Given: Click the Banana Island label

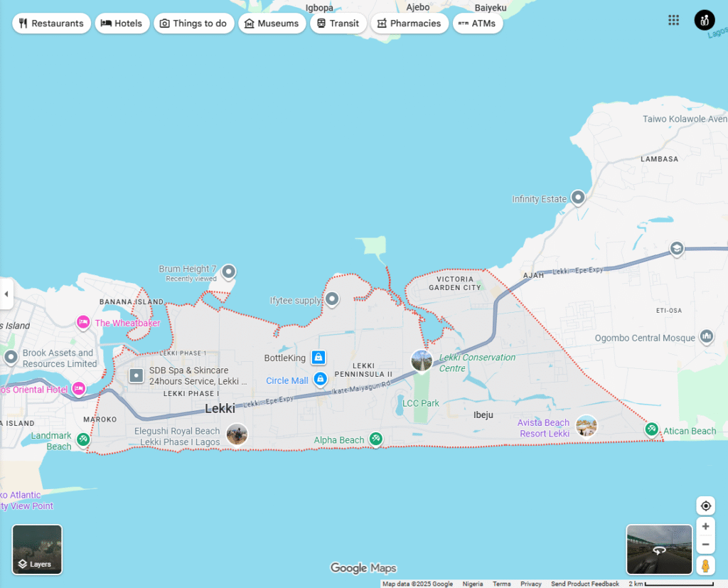Looking at the screenshot, I should click(132, 302).
